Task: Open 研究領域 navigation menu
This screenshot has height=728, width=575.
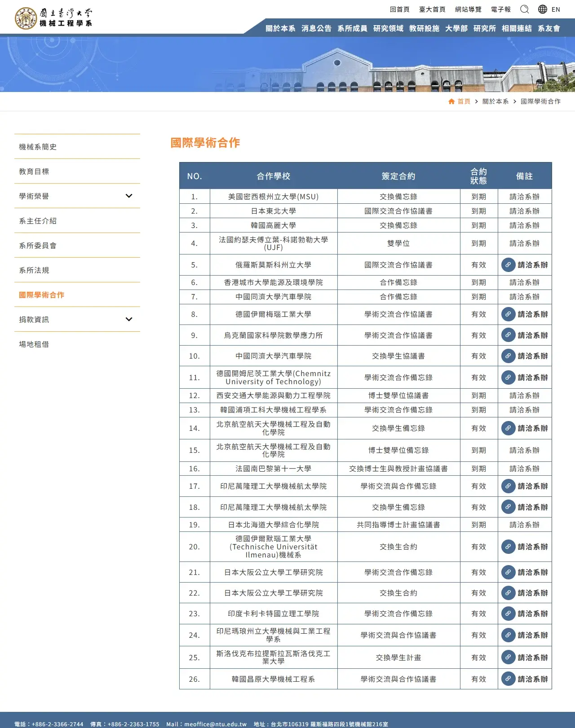Action: [x=388, y=28]
